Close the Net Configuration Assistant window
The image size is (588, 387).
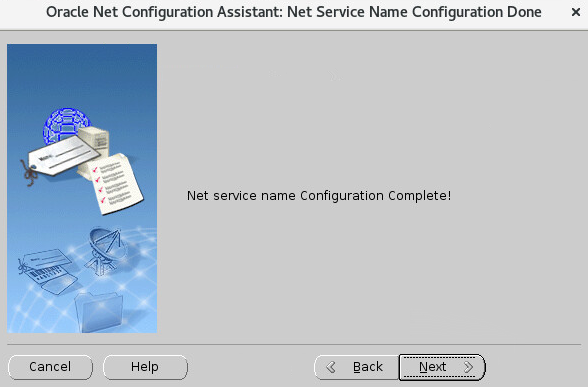pyautogui.click(x=576, y=12)
